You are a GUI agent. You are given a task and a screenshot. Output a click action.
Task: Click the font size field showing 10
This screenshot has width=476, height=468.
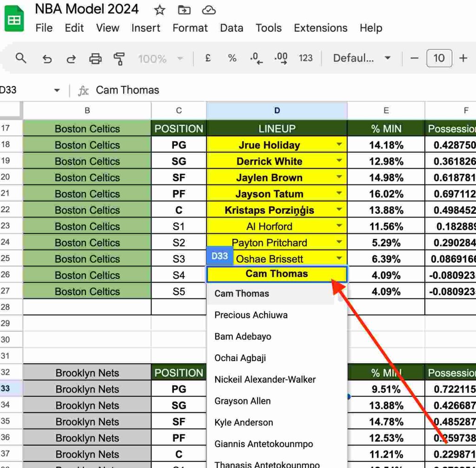(x=439, y=58)
